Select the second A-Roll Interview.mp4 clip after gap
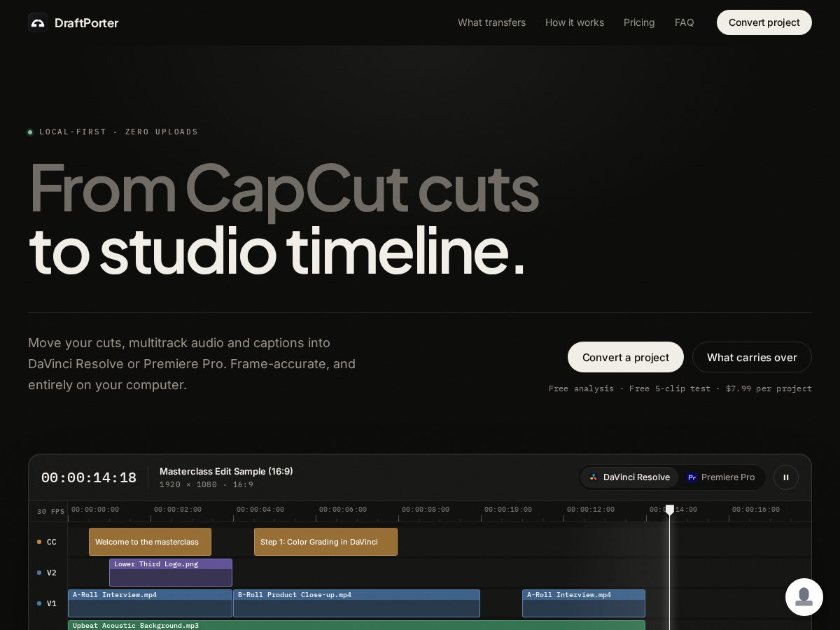840x630 pixels. [584, 603]
